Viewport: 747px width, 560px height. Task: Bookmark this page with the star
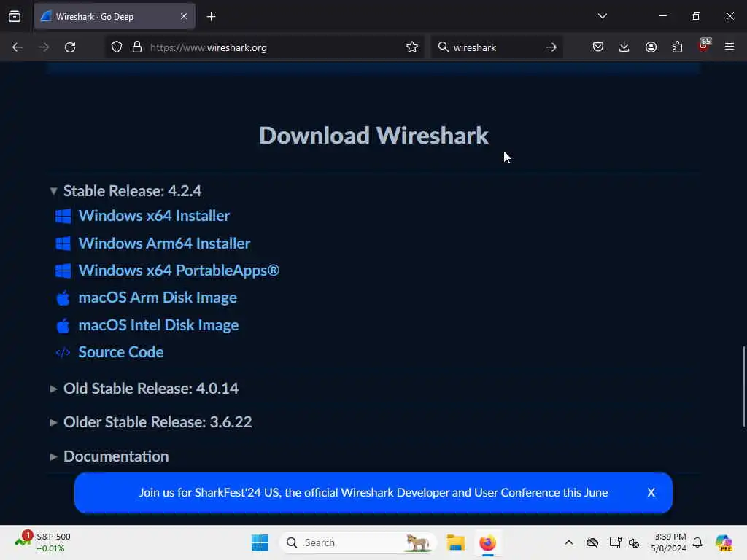point(412,47)
